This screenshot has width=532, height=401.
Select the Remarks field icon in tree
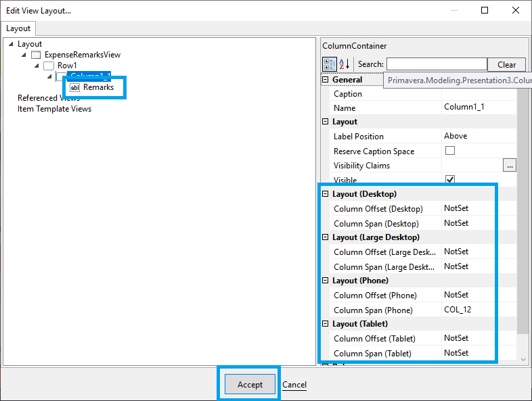point(74,88)
